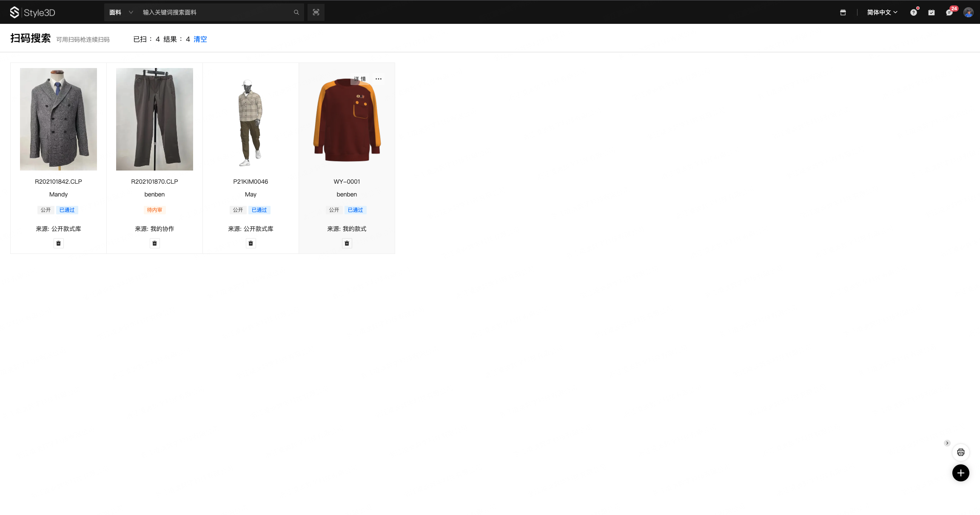Click the printer floating button
Screen dimensions: 980x515
pyautogui.click(x=960, y=452)
